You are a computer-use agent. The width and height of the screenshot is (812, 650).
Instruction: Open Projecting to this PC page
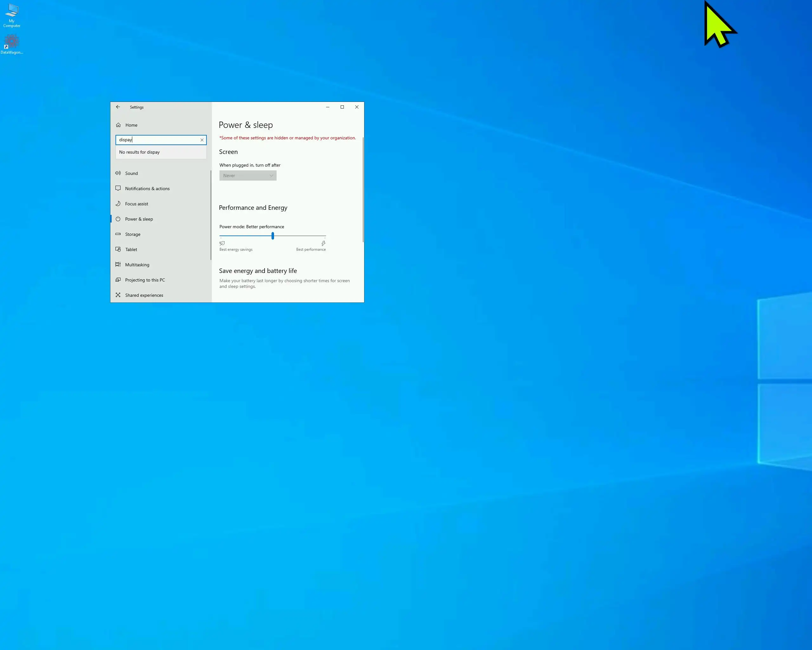point(145,280)
